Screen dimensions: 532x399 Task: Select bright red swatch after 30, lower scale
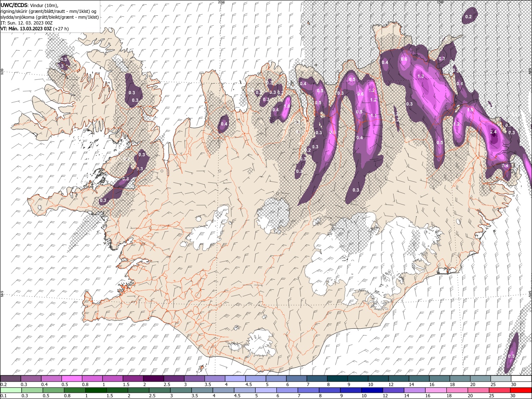click(521, 390)
